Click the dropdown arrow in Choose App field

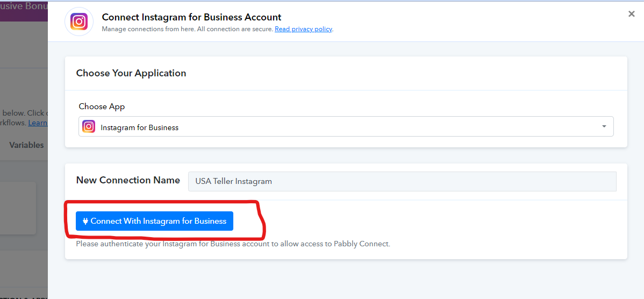[604, 126]
